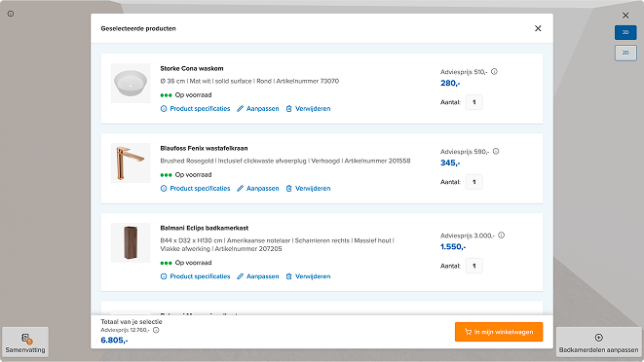Click Aanpassen for Blaufoss Fenix wastafelkraan

[x=257, y=189]
